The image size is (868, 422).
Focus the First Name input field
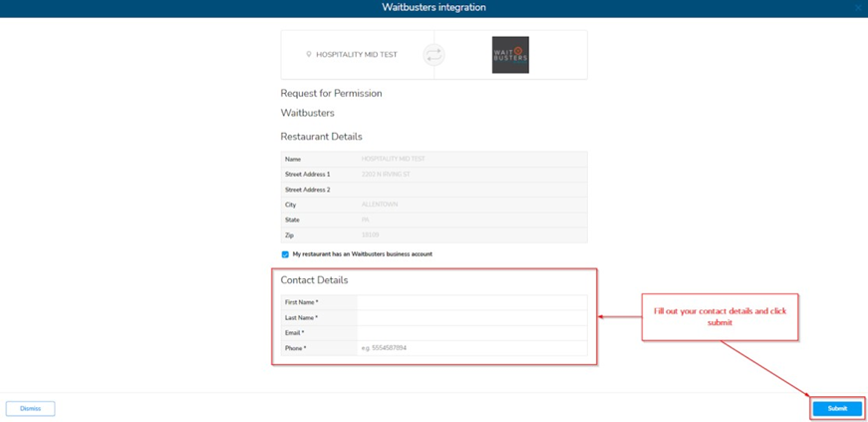pos(472,302)
